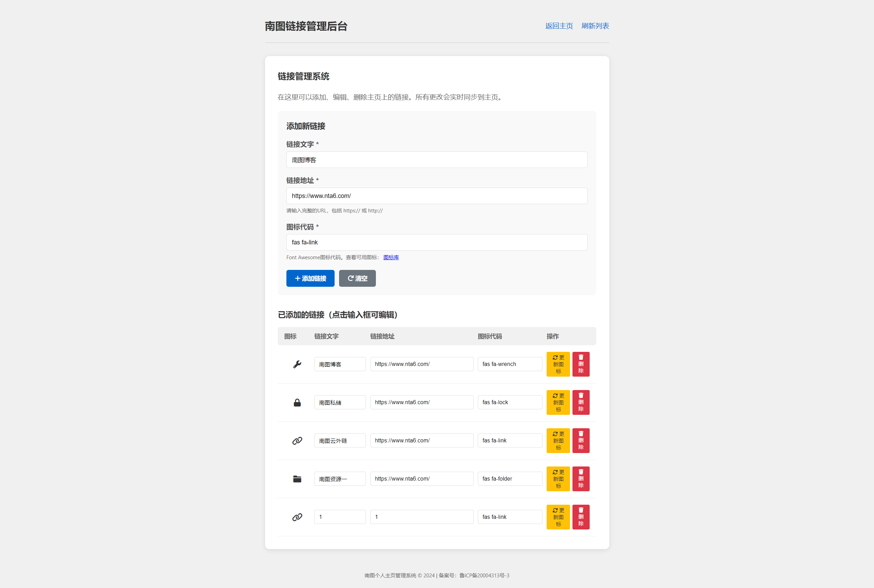Open the 图标库 Font Awesome icon library link

[391, 257]
